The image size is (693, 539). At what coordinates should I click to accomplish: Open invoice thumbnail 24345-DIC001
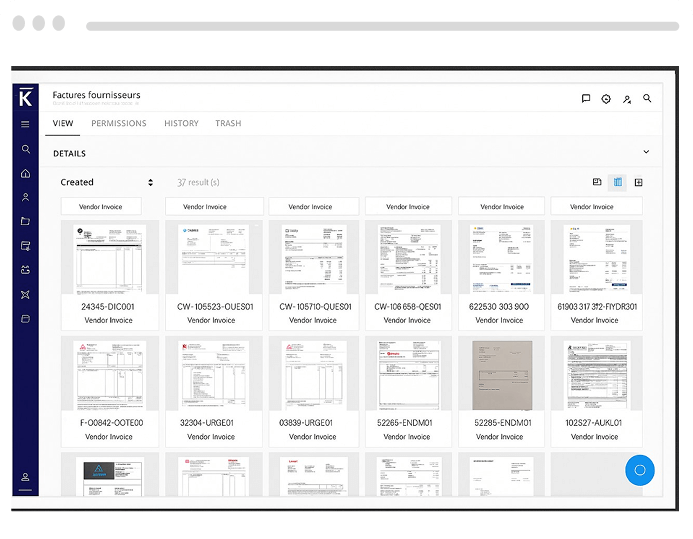tap(109, 259)
